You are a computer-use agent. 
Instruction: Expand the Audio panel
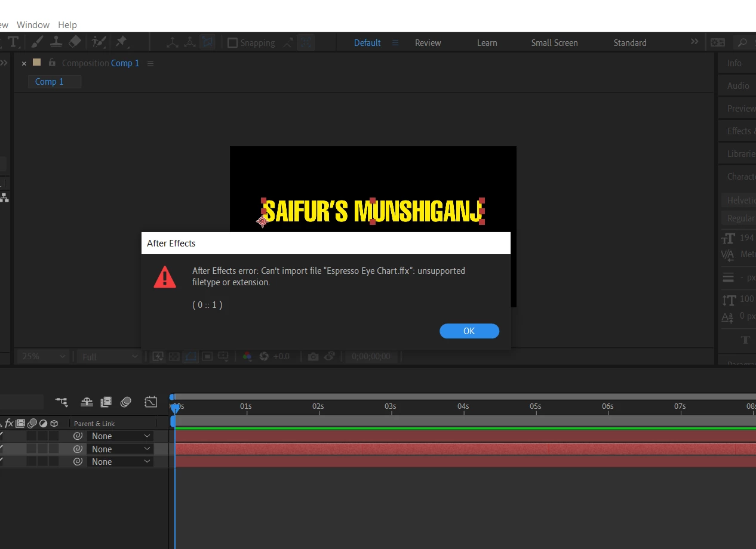737,86
